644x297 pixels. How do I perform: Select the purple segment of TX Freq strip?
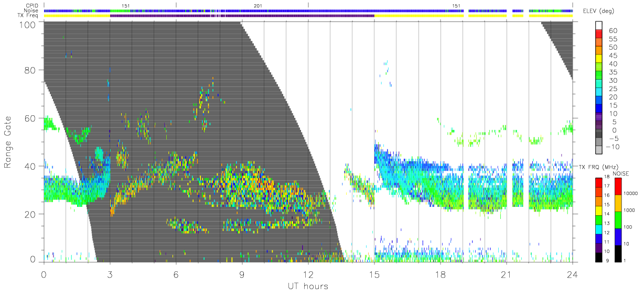click(x=242, y=16)
